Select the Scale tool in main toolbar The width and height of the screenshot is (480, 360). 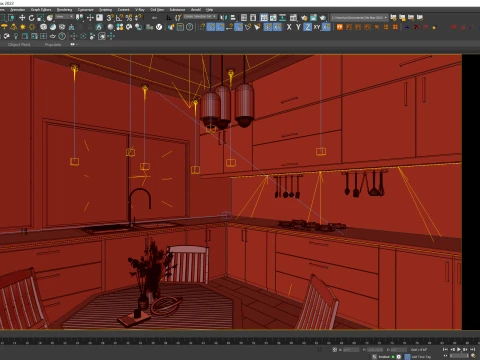click(x=40, y=18)
